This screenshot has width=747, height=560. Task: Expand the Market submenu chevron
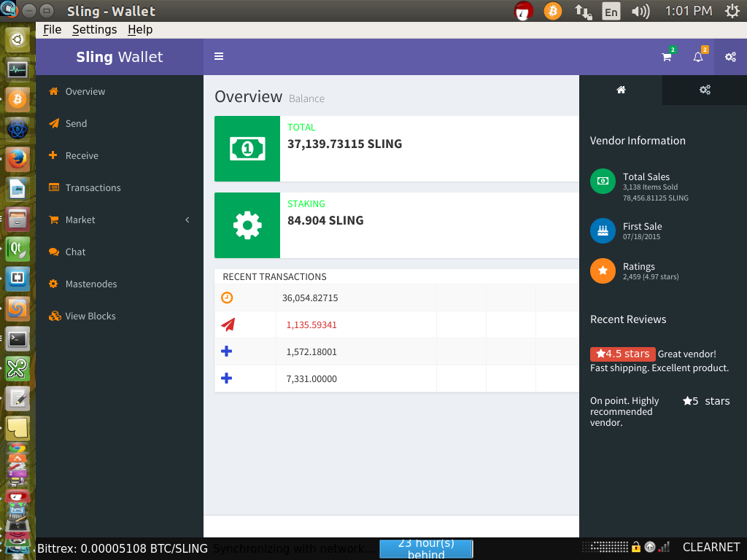pyautogui.click(x=187, y=220)
